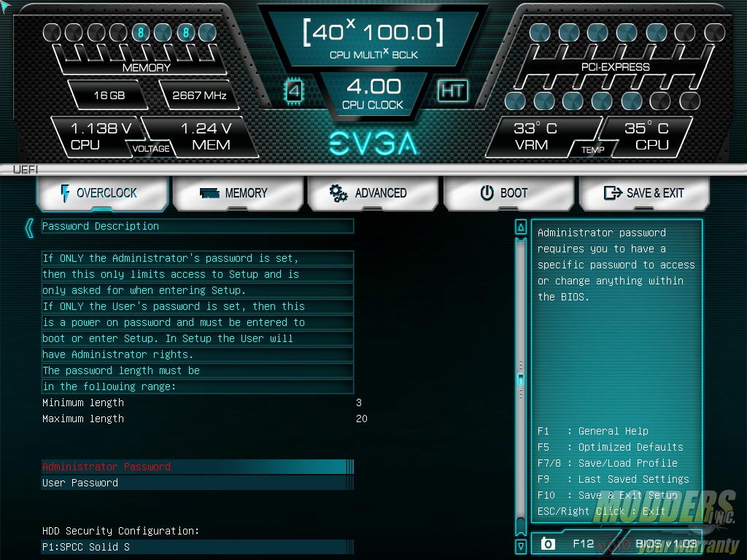The height and width of the screenshot is (560, 747).
Task: Click the 1.24 V MEM voltage readout
Action: (x=206, y=136)
